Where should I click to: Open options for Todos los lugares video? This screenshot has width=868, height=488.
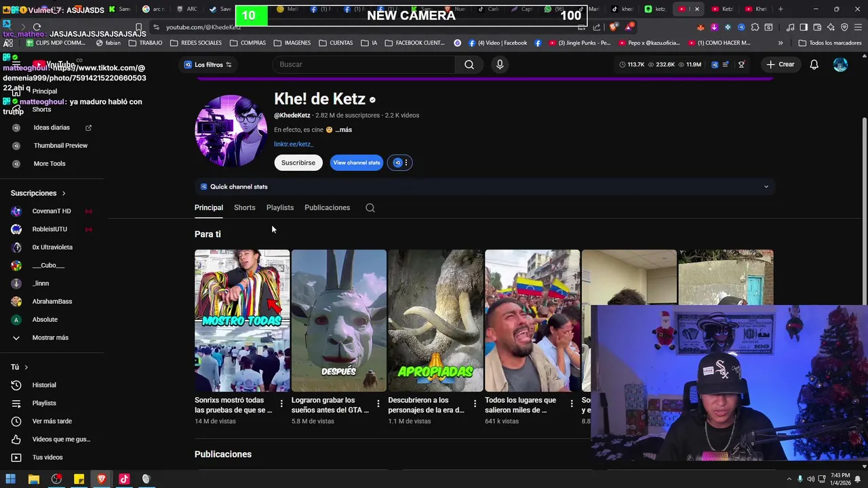(x=572, y=404)
